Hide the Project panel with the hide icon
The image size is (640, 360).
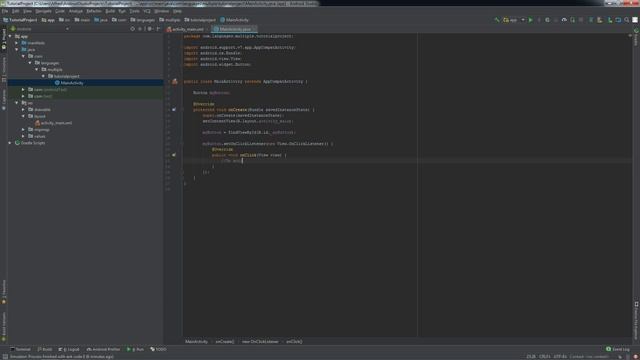click(x=158, y=29)
